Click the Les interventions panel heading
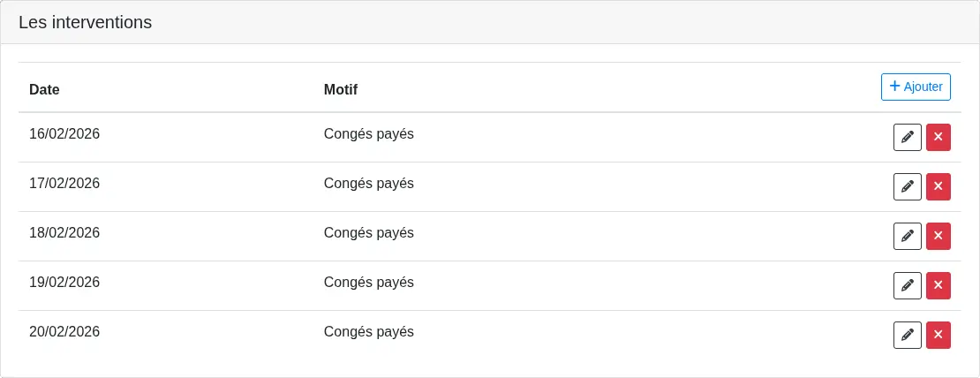This screenshot has width=980, height=378. 85,23
